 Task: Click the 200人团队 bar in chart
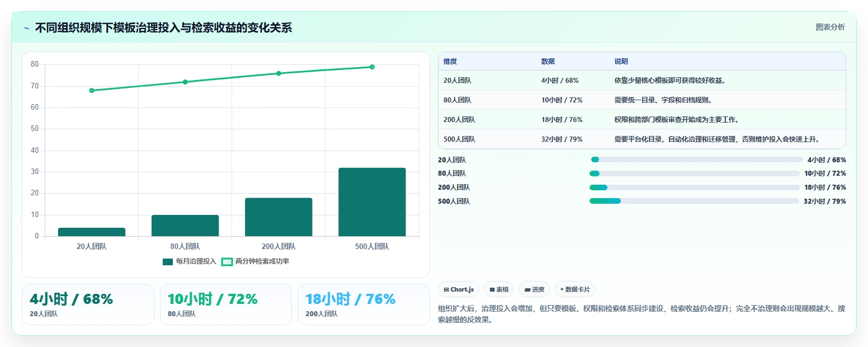[279, 217]
